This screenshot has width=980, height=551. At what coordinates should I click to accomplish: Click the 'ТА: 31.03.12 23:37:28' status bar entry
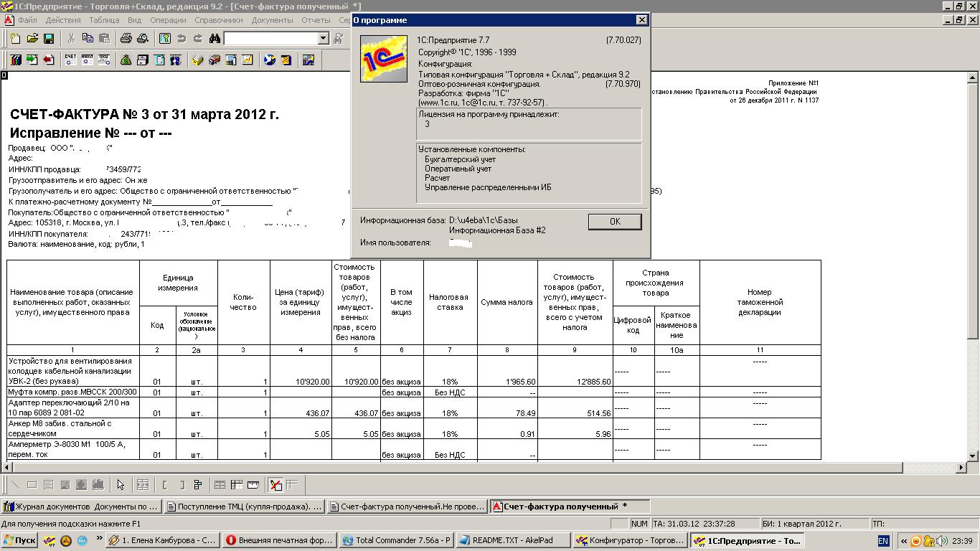(x=705, y=524)
